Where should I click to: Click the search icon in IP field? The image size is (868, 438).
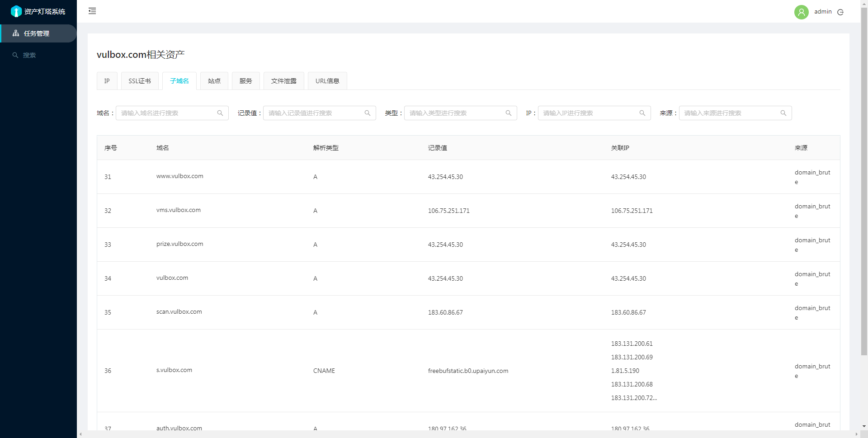coord(642,113)
